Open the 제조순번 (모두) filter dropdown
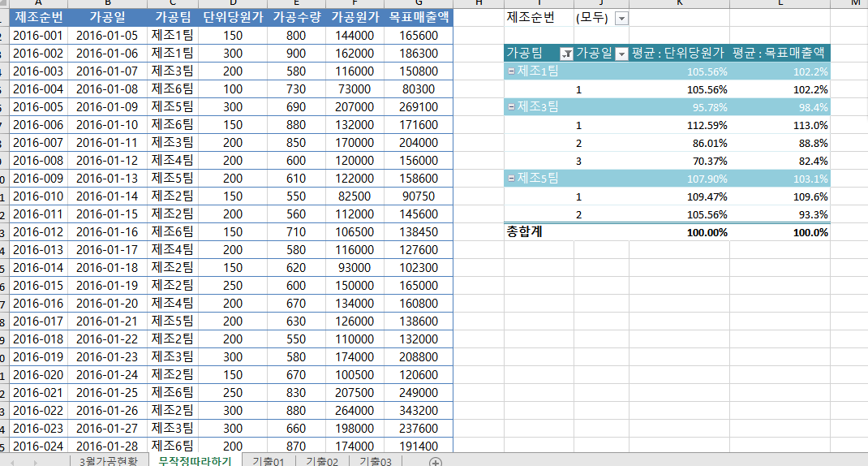Image resolution: width=868 pixels, height=466 pixels. (621, 19)
